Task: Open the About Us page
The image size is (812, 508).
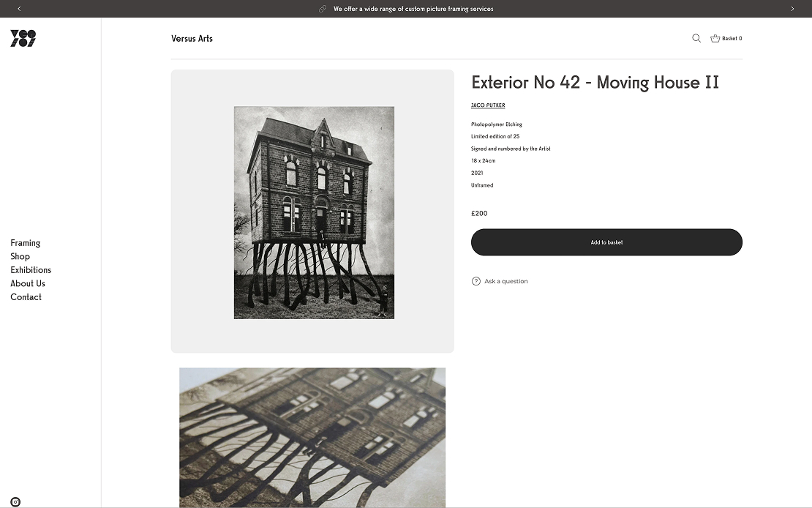Action: click(28, 283)
